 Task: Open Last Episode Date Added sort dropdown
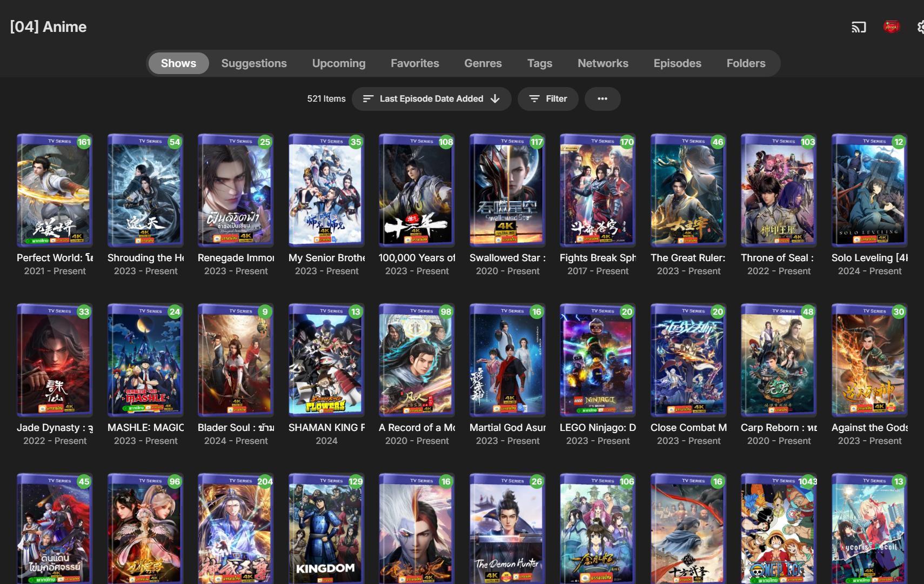[x=431, y=99]
